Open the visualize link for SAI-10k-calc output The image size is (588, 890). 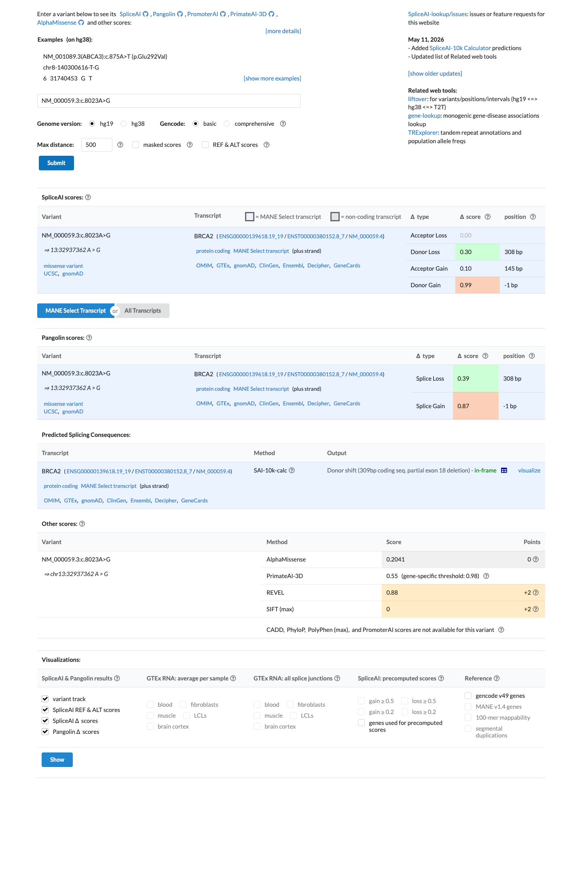(x=529, y=470)
